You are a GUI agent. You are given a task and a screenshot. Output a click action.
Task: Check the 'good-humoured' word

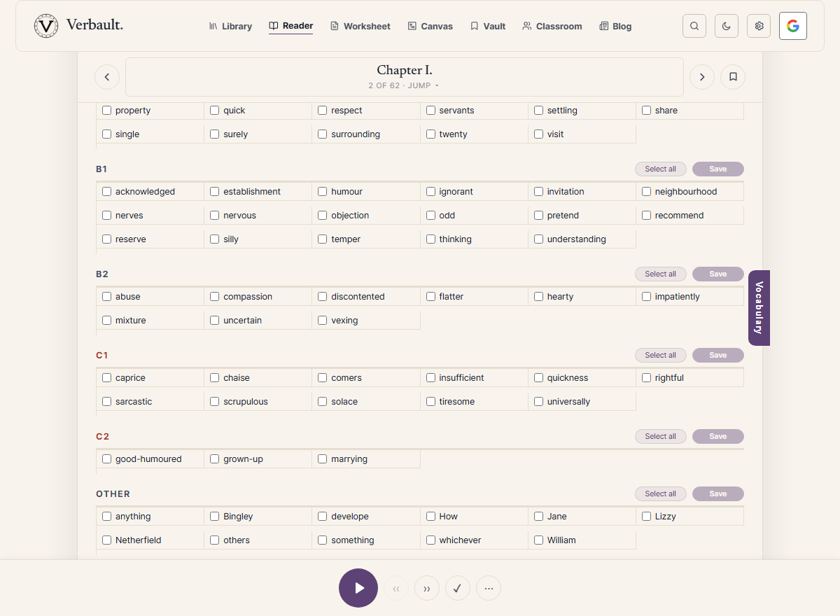click(x=107, y=458)
